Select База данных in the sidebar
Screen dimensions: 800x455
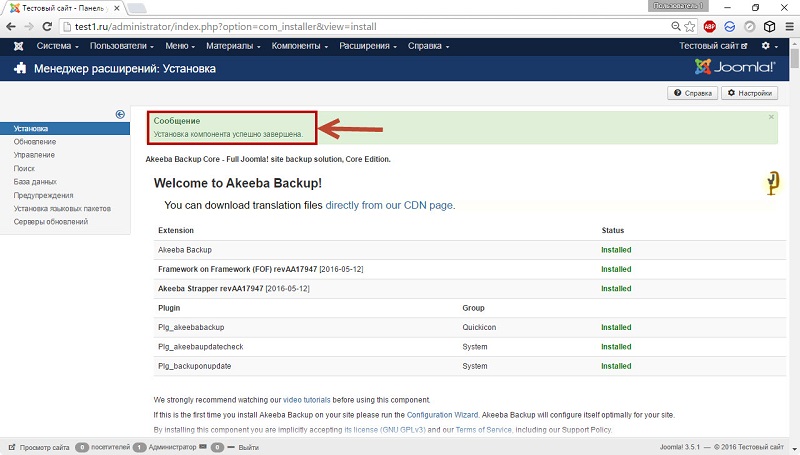35,182
